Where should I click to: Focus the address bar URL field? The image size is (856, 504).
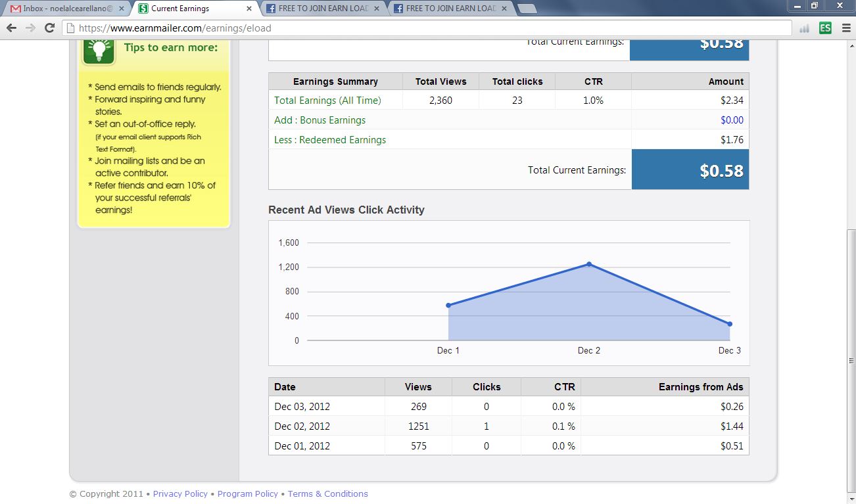coord(427,28)
